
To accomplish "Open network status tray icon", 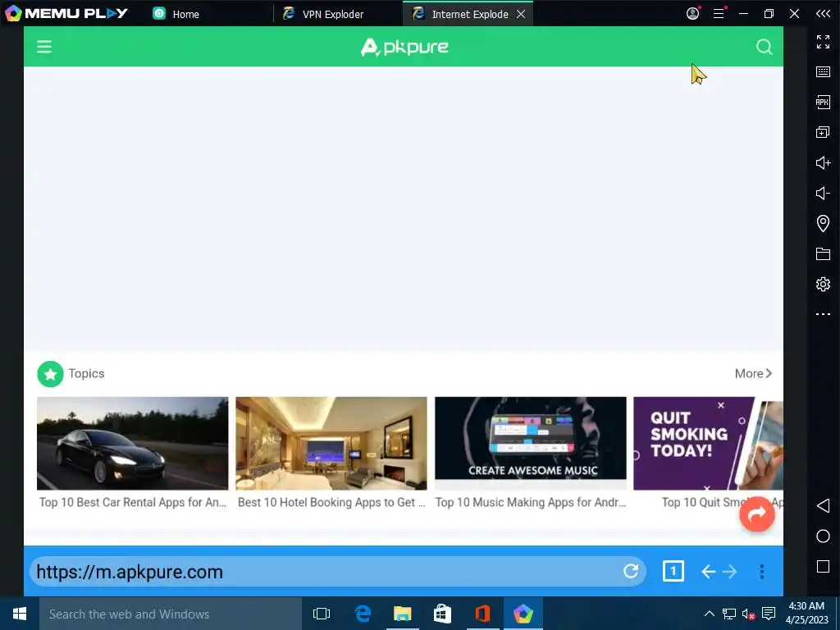I will coord(728,614).
